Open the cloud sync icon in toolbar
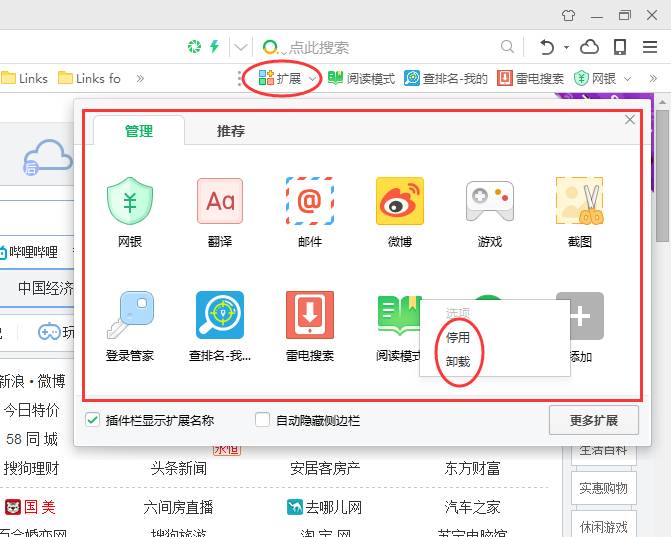The image size is (671, 537). click(589, 47)
